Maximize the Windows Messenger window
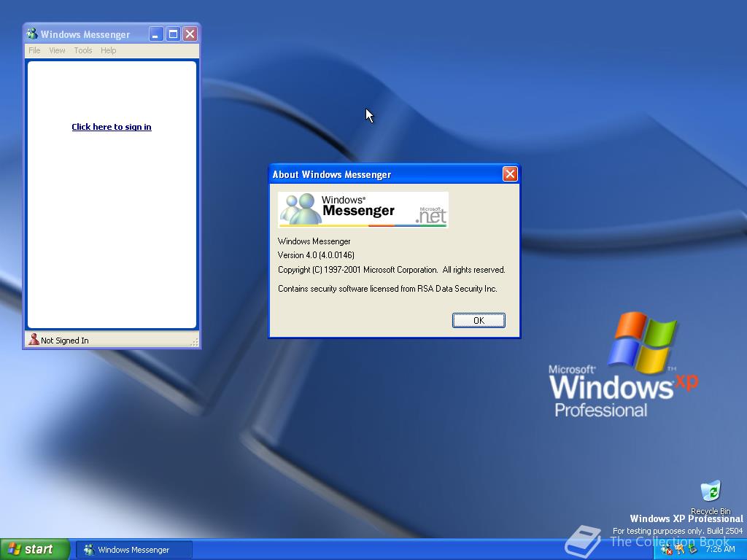 174,34
